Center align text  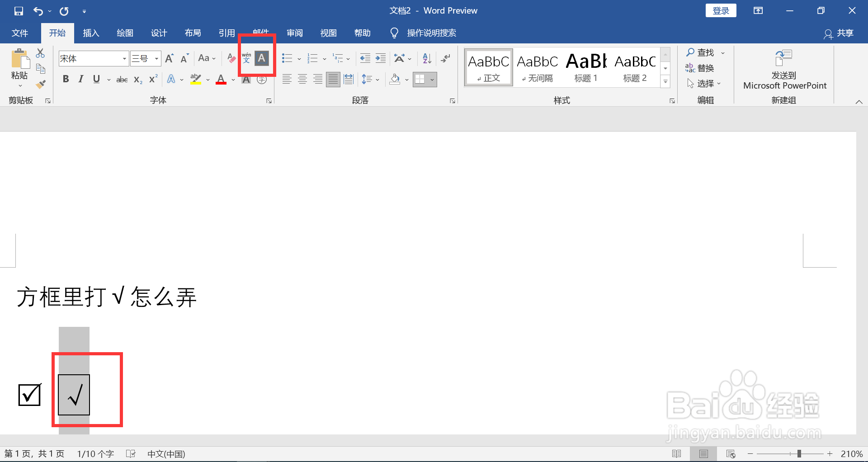(x=302, y=80)
